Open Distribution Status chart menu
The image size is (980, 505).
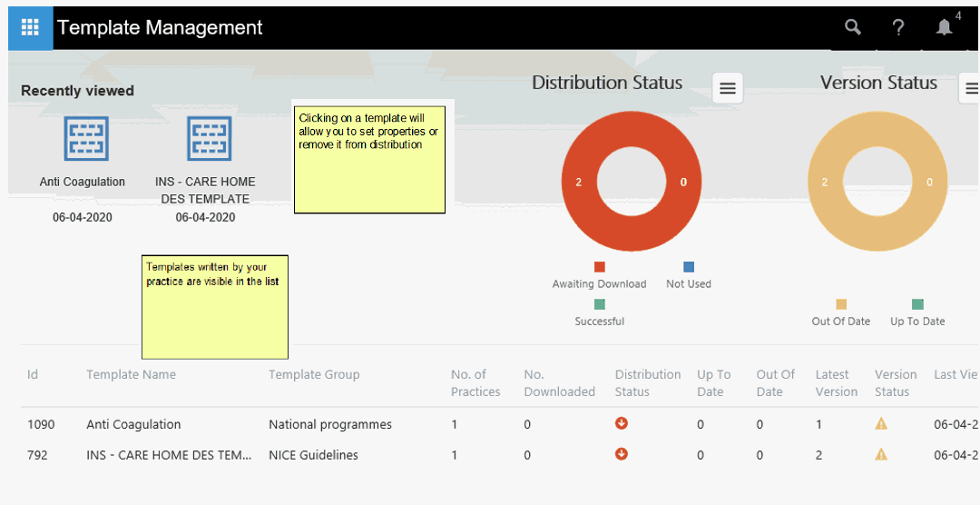(727, 88)
